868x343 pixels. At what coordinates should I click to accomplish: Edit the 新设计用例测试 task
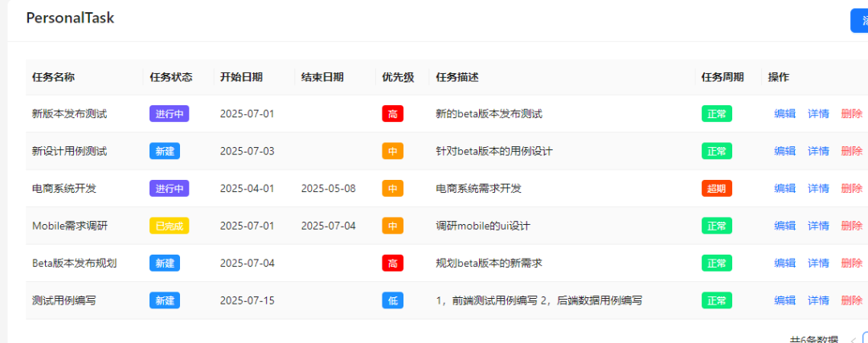point(785,151)
